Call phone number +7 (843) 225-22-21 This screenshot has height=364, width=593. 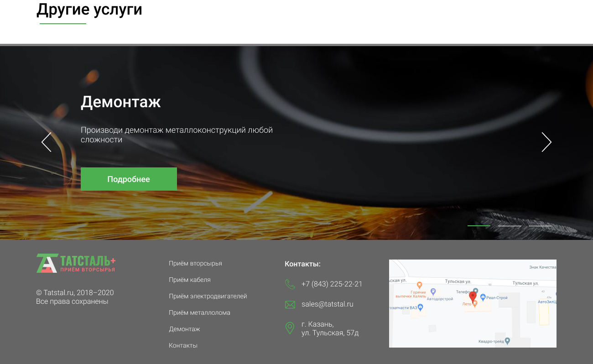tap(332, 284)
